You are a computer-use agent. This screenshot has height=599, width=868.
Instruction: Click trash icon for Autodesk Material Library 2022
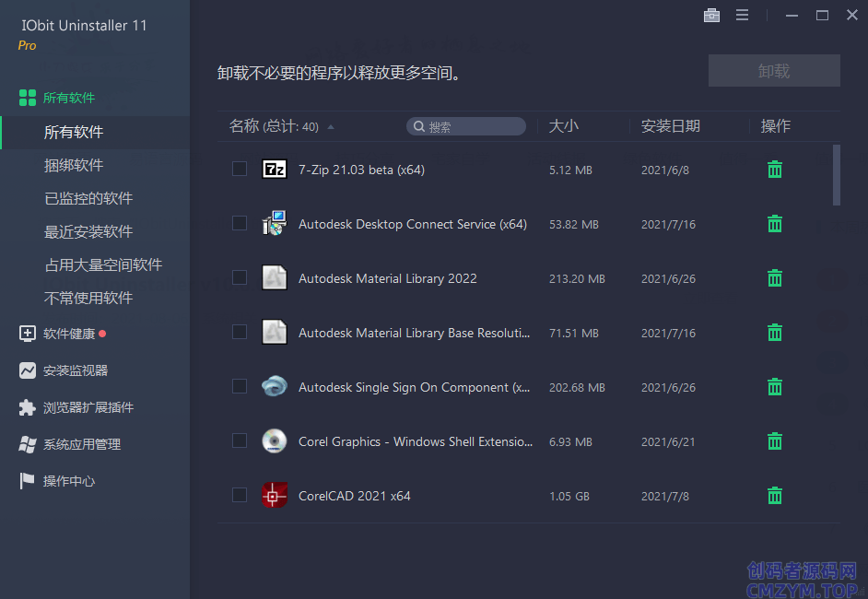(x=775, y=278)
